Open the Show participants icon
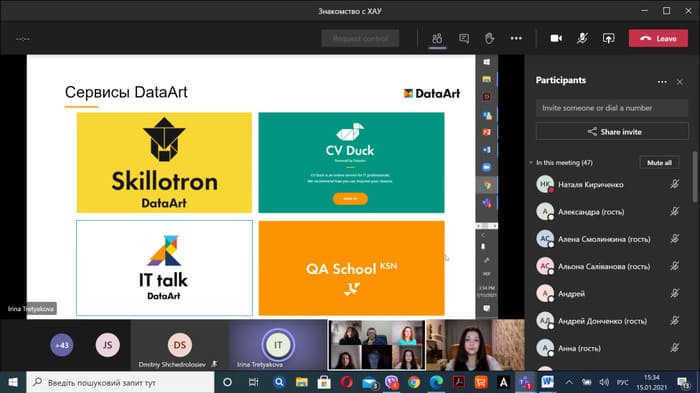The image size is (700, 393). 437,38
